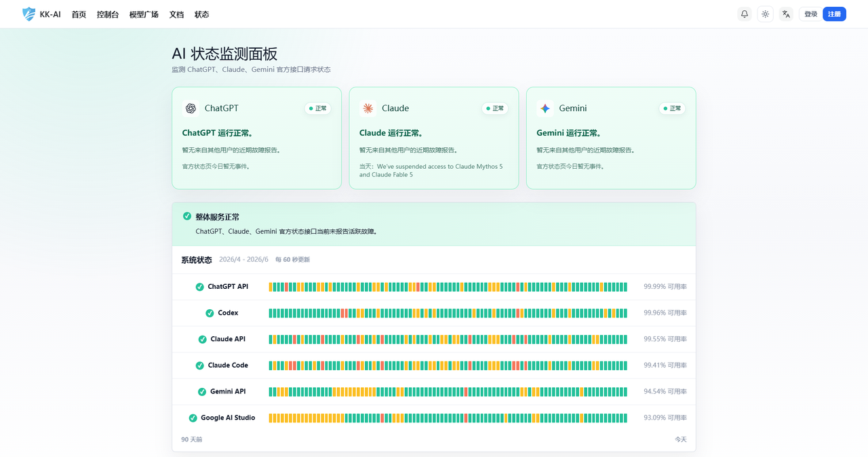Open 文档 in the top navigation
This screenshot has width=868, height=457.
[x=176, y=14]
